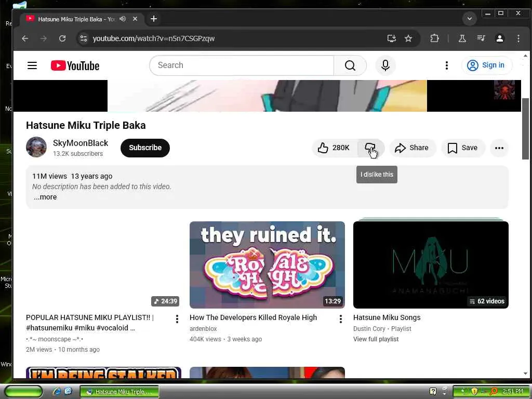The image size is (532, 399).
Task: Open the green Start button
Action: tap(23, 392)
